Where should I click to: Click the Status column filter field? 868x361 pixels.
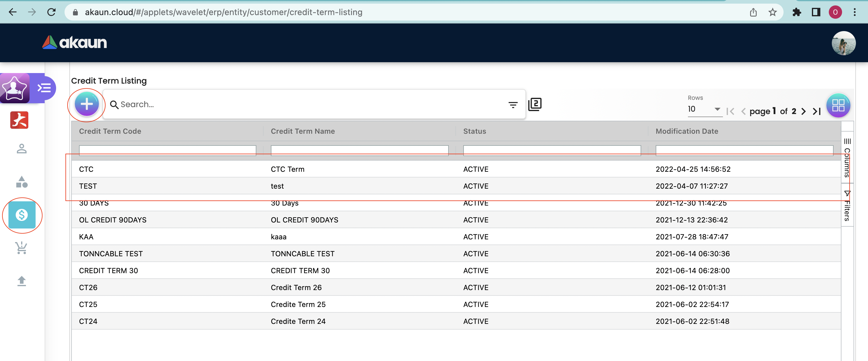552,150
